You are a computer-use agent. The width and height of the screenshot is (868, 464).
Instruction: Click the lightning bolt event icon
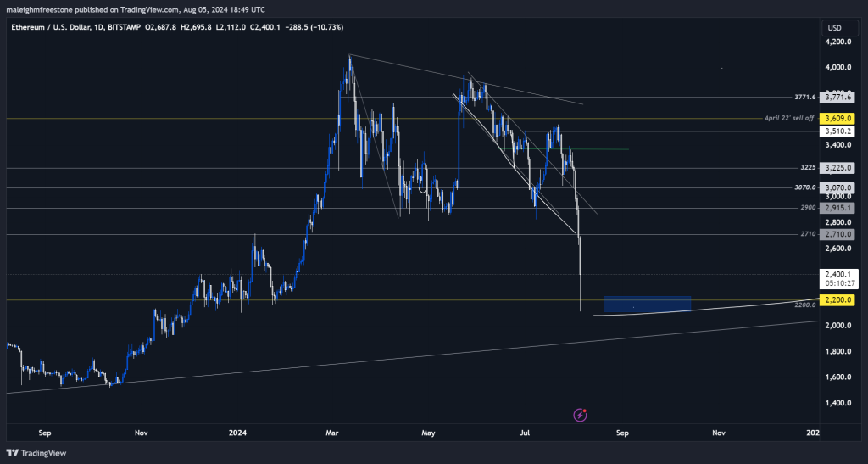click(x=580, y=415)
